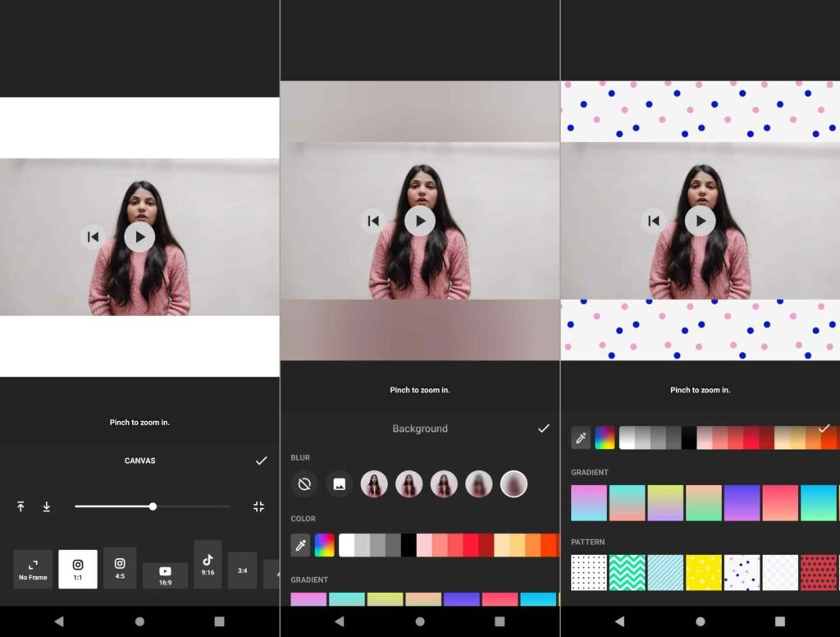Tap Android back button on Background screen
Viewport: 840px width, 637px height.
[x=340, y=621]
